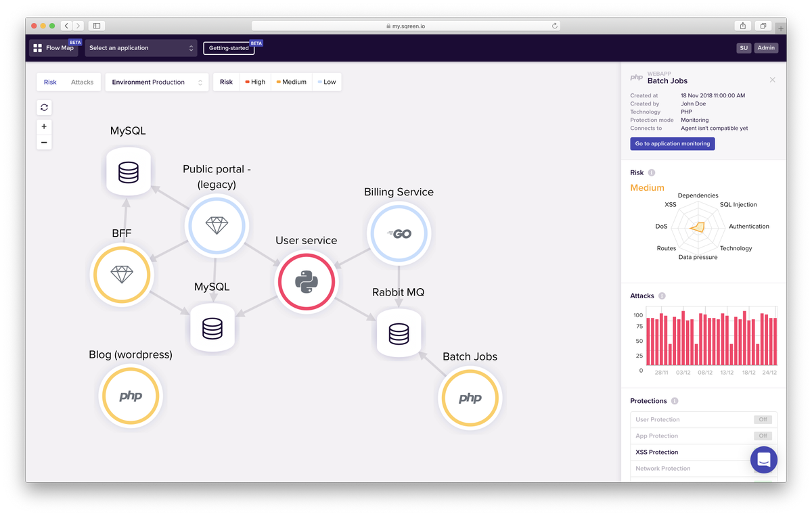Image resolution: width=812 pixels, height=516 pixels.
Task: Select the BFF Ruby node
Action: (122, 275)
